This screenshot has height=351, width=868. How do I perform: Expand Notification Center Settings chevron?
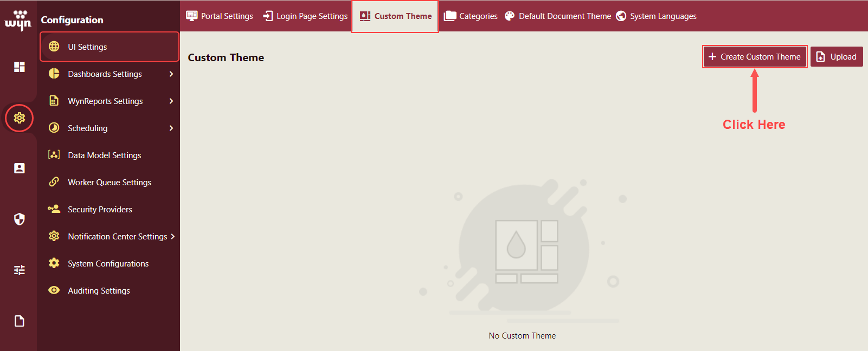(173, 236)
